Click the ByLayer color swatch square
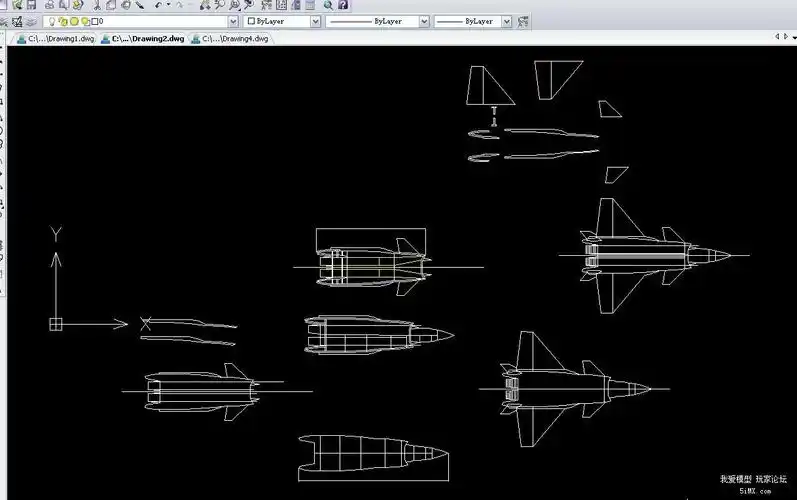Image resolution: width=797 pixels, height=500 pixels. pos(251,21)
